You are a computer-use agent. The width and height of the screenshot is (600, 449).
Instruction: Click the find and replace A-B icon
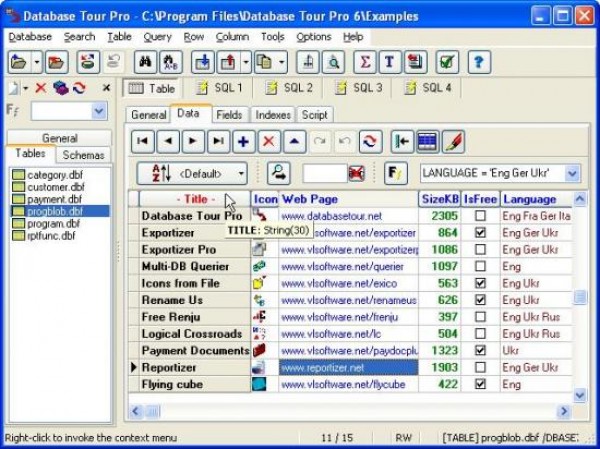tap(171, 62)
